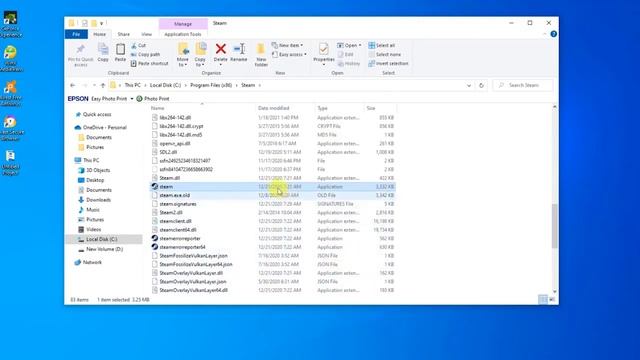The image size is (640, 360).
Task: Click Invert selection in ribbon
Action: [388, 64]
